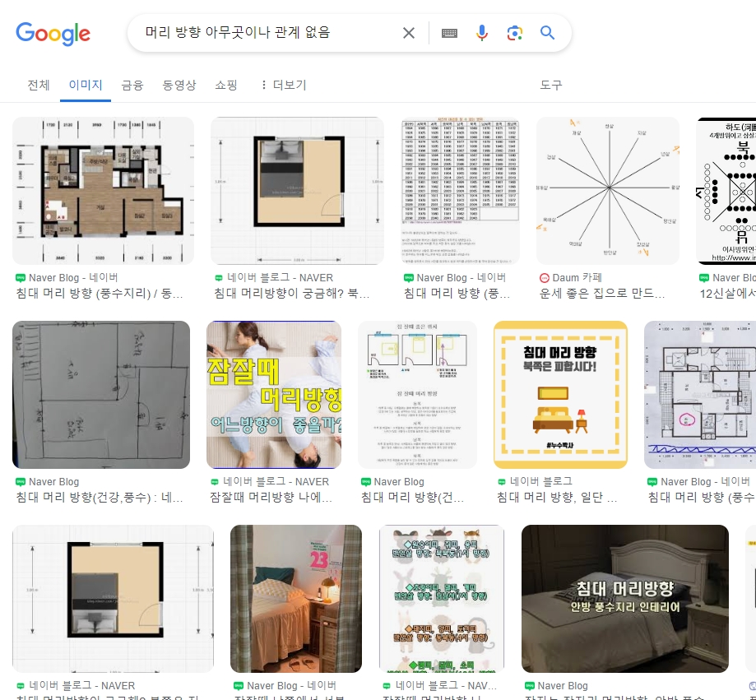This screenshot has width=756, height=700.
Task: Open the on-screen keyboard icon
Action: coord(449,33)
